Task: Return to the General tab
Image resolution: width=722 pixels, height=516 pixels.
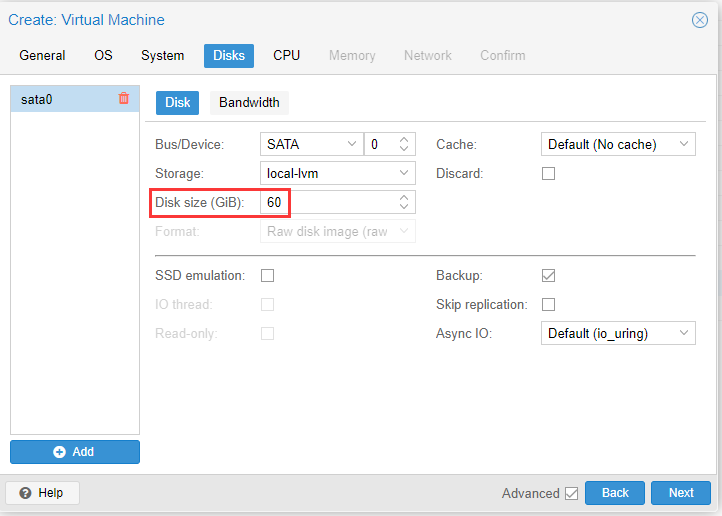Action: pyautogui.click(x=42, y=55)
